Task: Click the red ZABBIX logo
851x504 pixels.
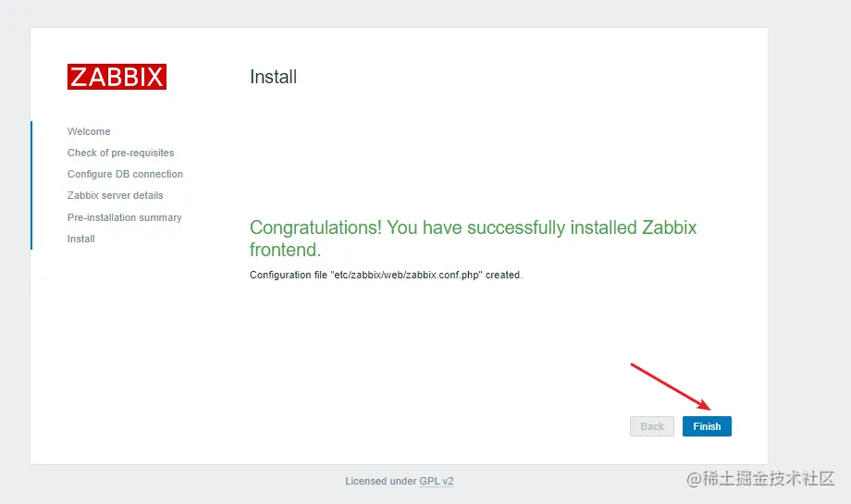Action: tap(117, 77)
